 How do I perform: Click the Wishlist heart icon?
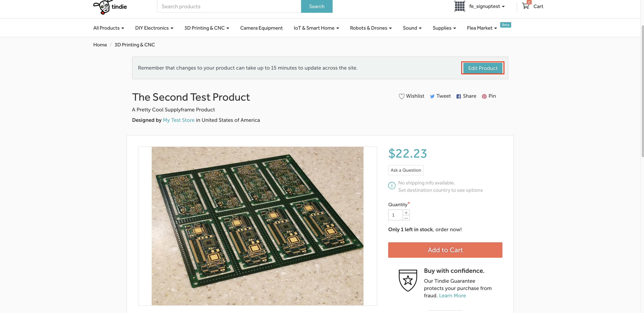point(402,96)
